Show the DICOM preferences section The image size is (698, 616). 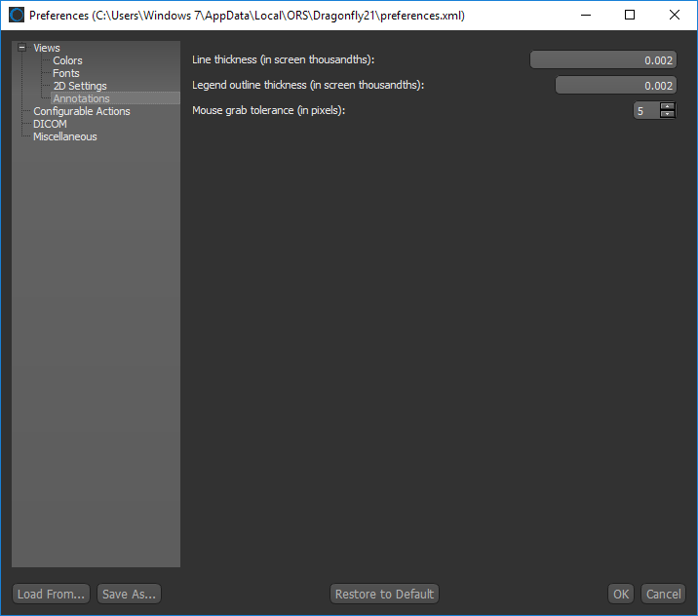point(50,124)
